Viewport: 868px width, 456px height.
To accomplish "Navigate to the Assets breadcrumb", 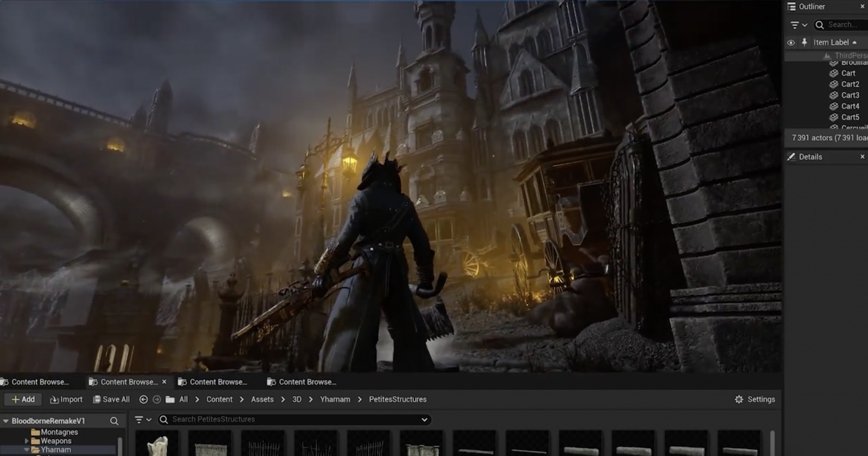I will pos(262,400).
